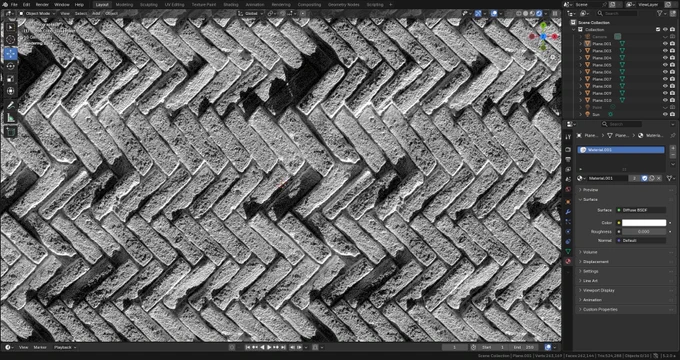Viewport: 680px width, 360px height.
Task: Hide Plane.007 in the viewport
Action: pos(665,79)
